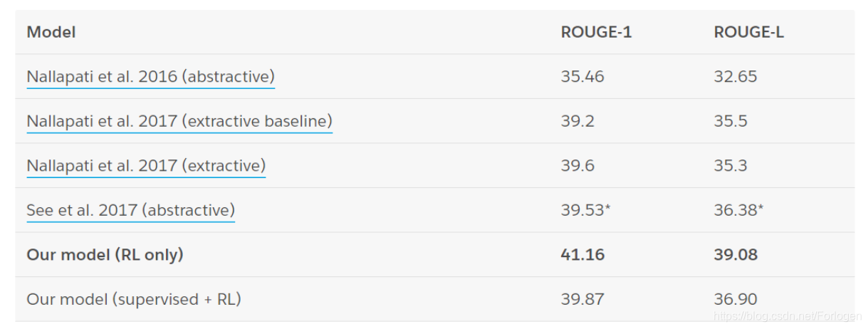Click the 36.38* ROUGE-L value
The width and height of the screenshot is (868, 329).
[x=738, y=210]
